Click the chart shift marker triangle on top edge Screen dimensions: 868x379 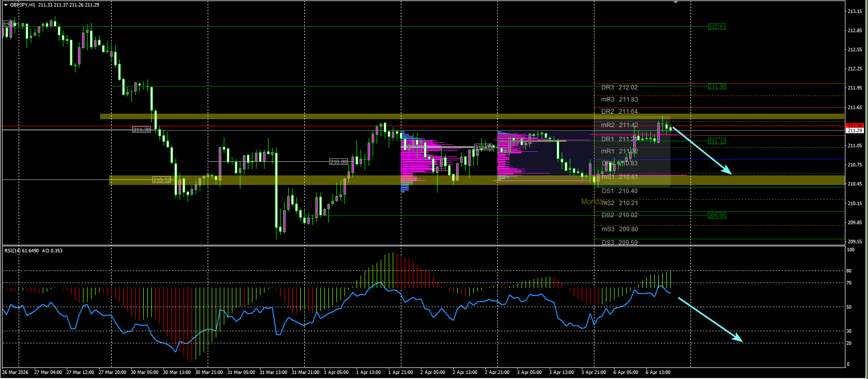[675, 3]
